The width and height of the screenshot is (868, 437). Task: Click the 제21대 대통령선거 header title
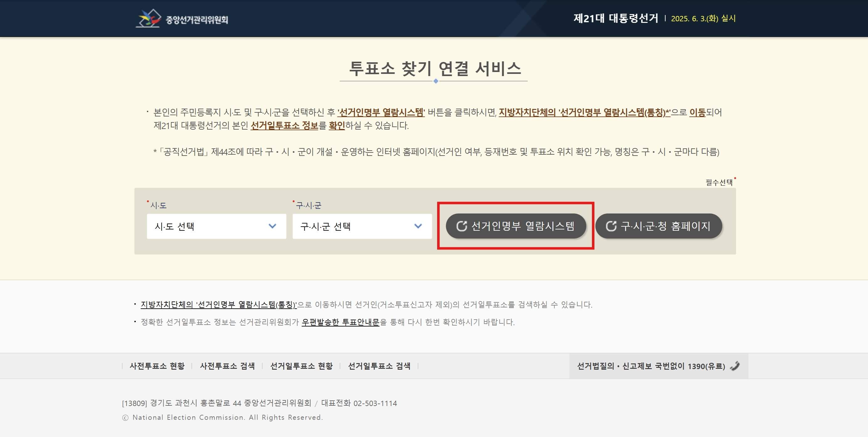[616, 18]
